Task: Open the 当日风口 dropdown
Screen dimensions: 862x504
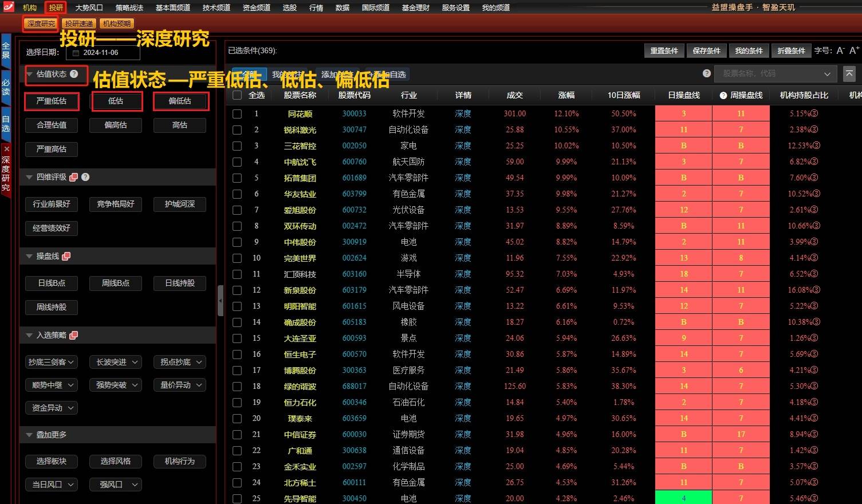Action: (x=52, y=485)
